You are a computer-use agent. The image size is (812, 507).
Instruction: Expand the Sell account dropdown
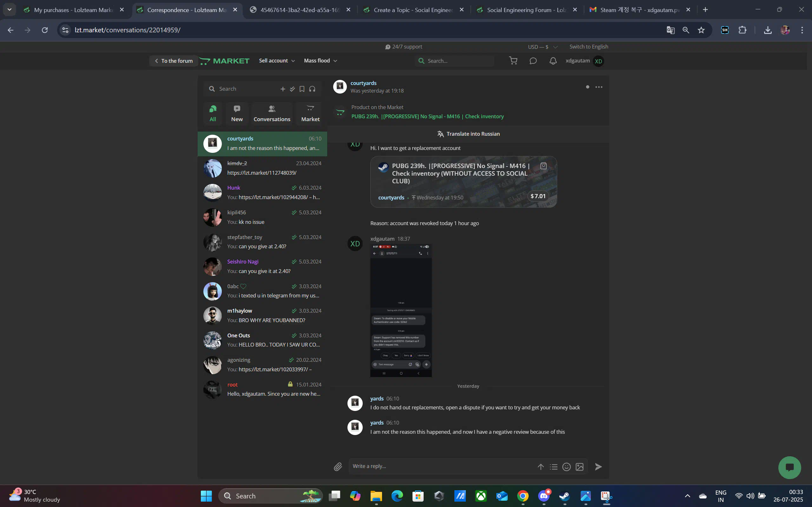tap(277, 61)
